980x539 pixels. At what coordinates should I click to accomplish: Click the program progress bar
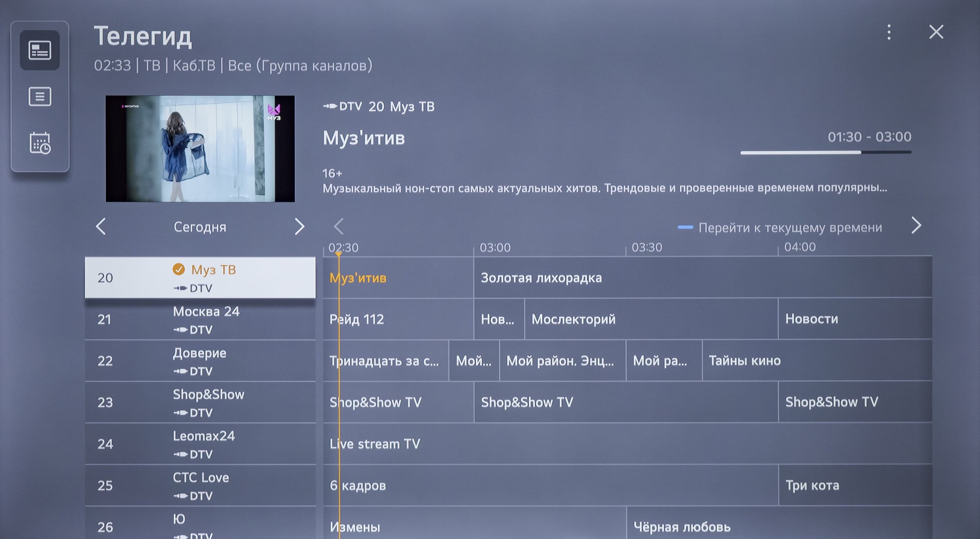click(x=826, y=152)
